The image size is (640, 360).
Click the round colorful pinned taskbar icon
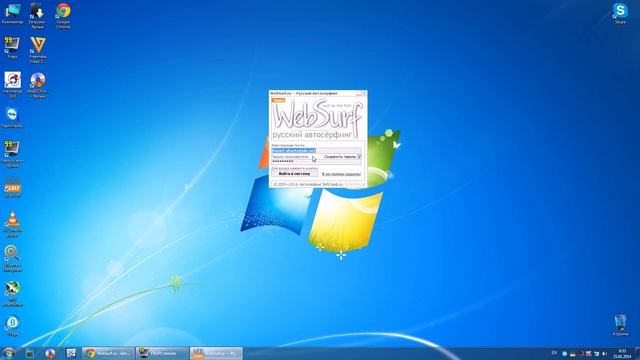tap(50, 353)
